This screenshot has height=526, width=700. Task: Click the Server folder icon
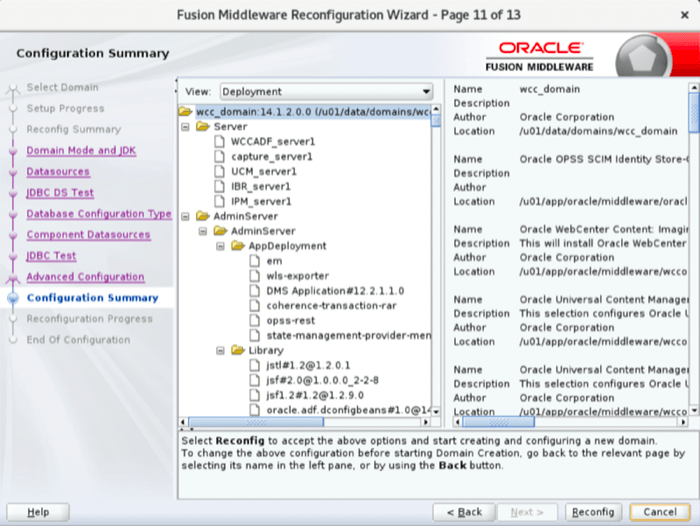coord(203,126)
